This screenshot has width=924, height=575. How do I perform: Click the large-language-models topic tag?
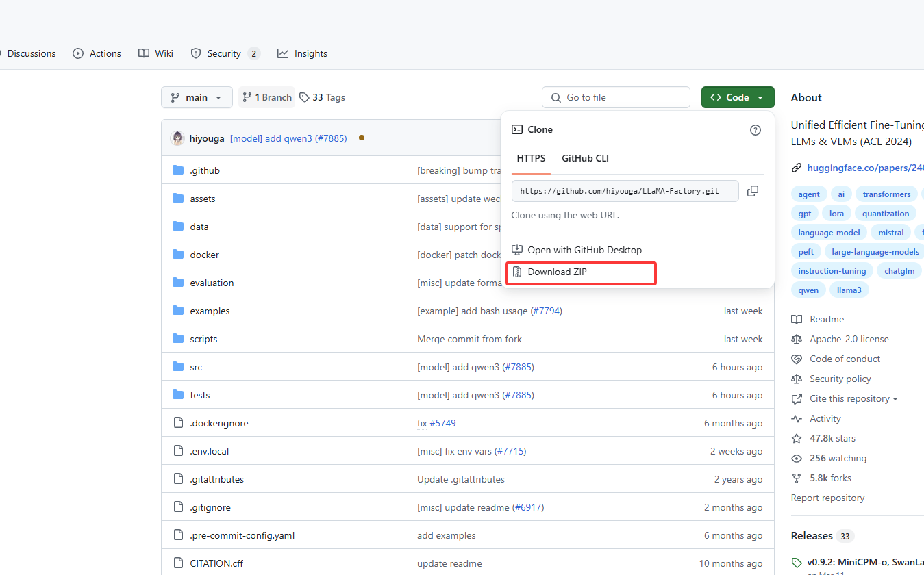875,252
